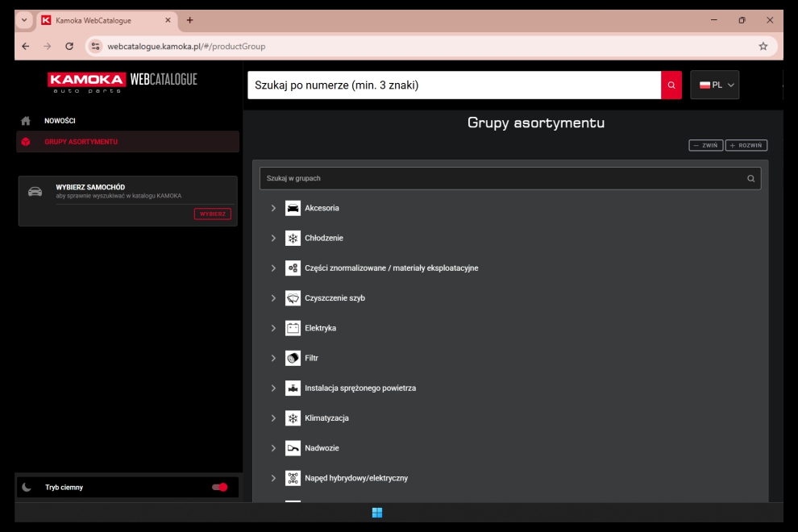The image size is (798, 532).
Task: Click the Elektryka battery icon
Action: point(293,328)
